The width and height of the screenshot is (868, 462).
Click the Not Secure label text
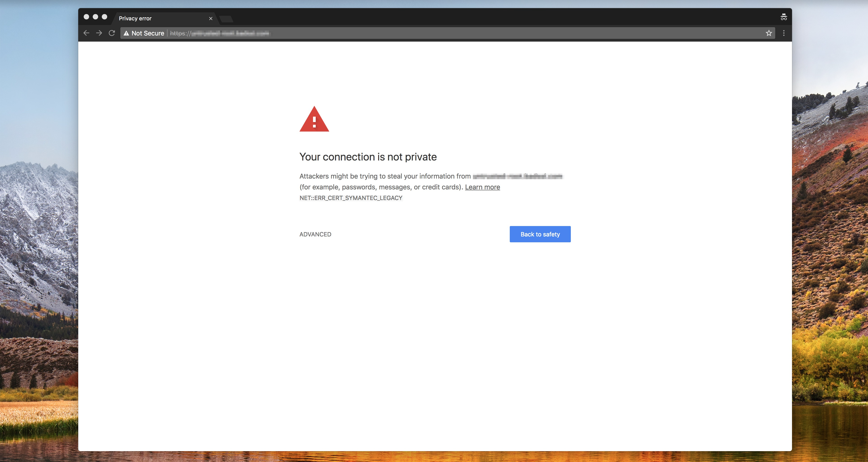point(148,33)
